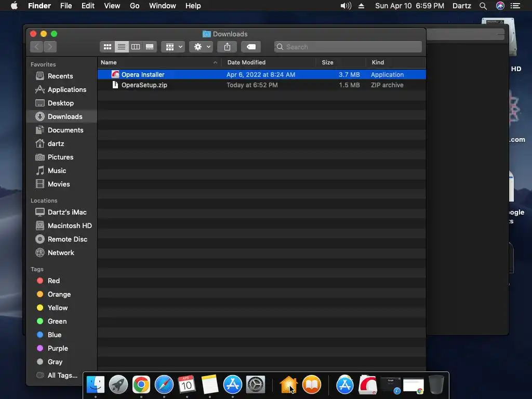Select Dartz's iMac under Locations
The image size is (532, 399).
[x=61, y=212]
